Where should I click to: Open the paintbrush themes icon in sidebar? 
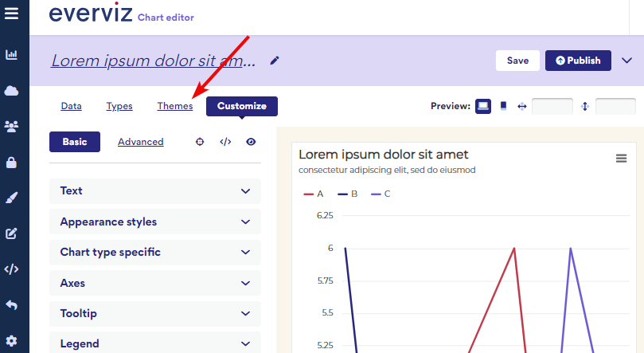[11, 198]
